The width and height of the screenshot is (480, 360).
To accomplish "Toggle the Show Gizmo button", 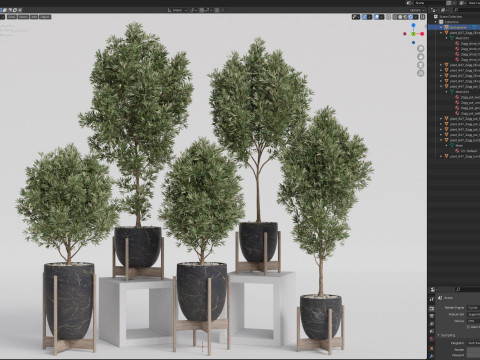I will click(364, 17).
